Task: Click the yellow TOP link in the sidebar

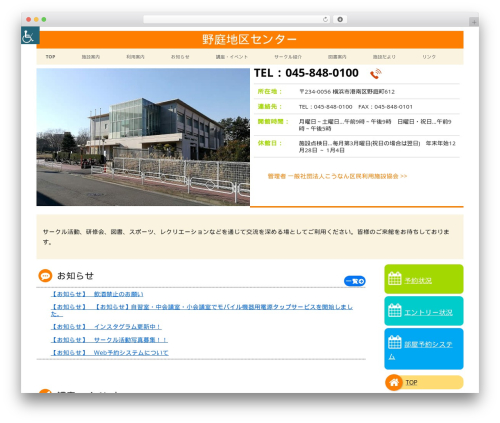Action: (x=411, y=383)
